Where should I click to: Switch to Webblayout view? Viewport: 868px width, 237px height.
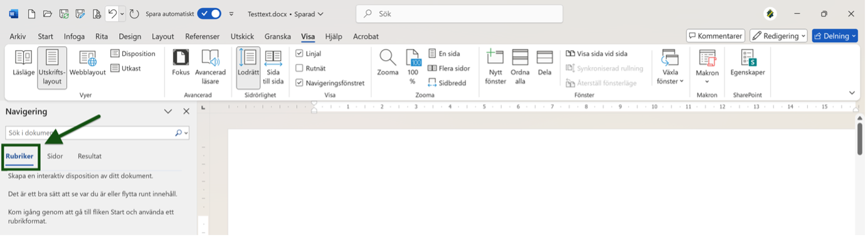pos(87,63)
